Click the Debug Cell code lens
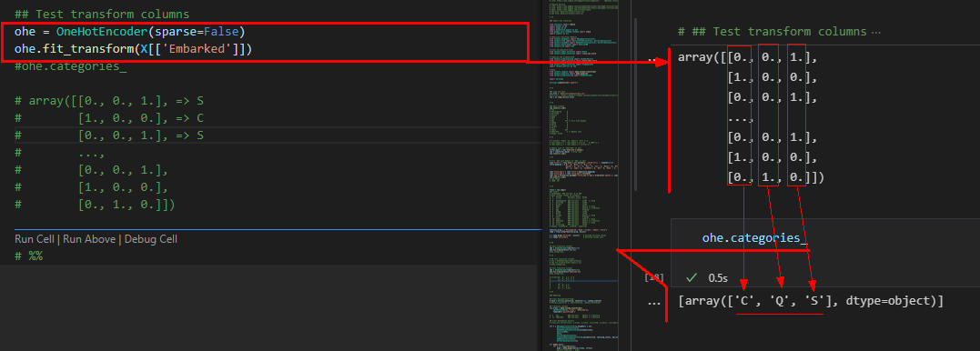This screenshot has height=351, width=980. click(x=151, y=239)
